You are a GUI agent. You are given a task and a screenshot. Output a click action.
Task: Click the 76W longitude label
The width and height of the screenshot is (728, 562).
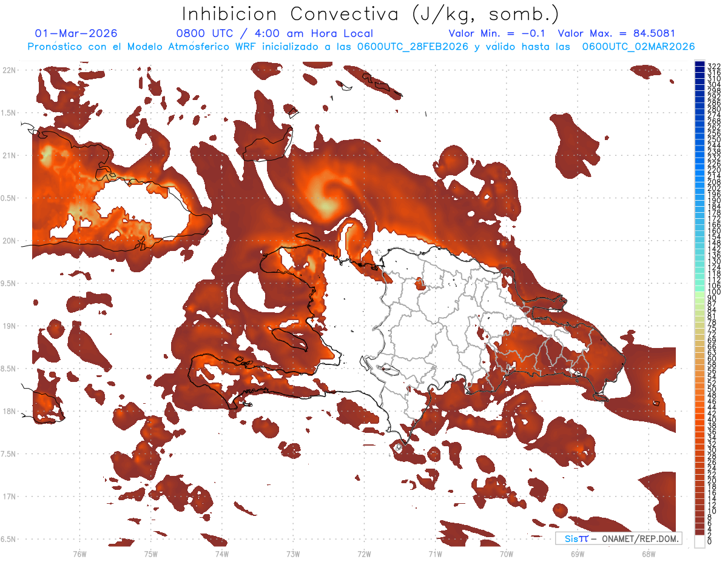[x=79, y=554]
